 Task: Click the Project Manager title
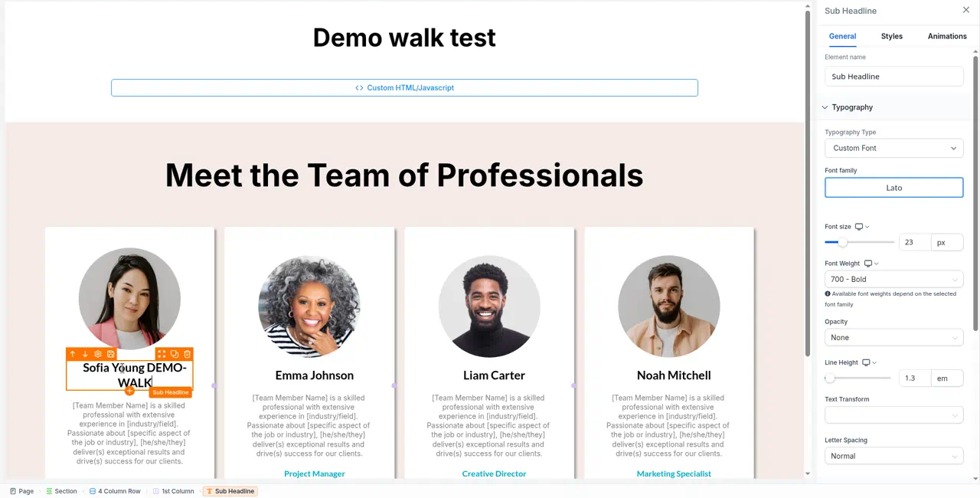(x=314, y=473)
